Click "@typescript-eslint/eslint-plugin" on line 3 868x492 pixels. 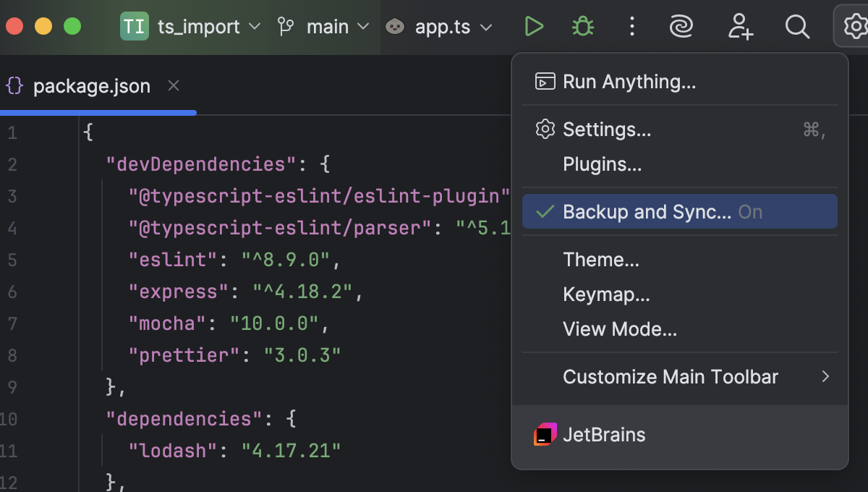tap(320, 196)
